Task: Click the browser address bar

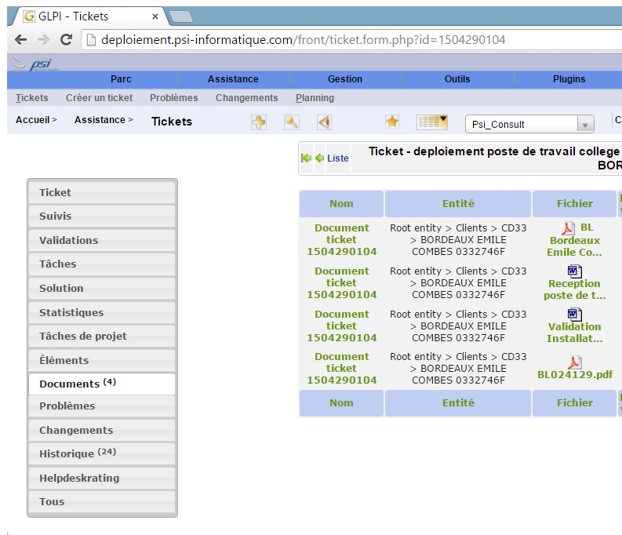Action: tap(350, 40)
